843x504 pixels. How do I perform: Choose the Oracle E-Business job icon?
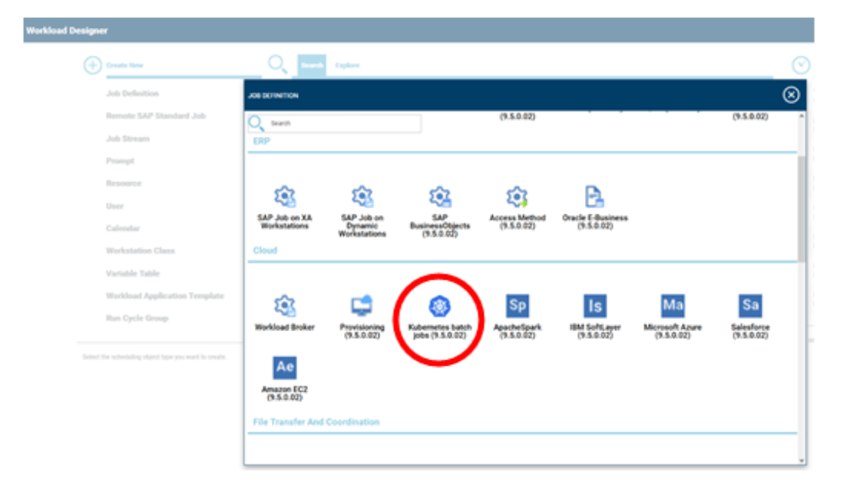[595, 197]
